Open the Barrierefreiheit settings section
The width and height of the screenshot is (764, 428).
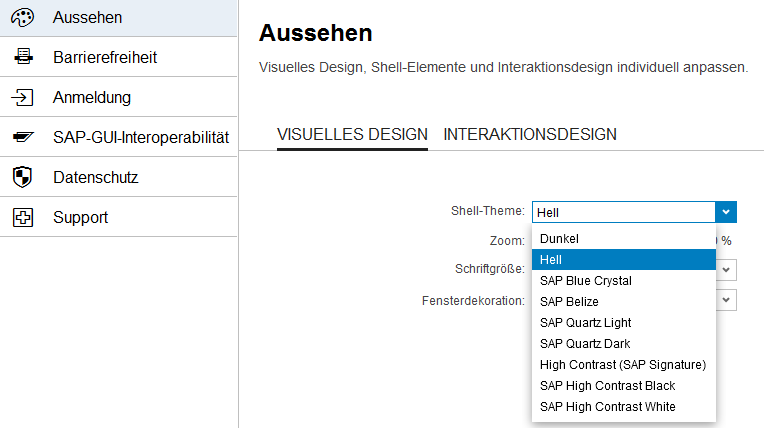[105, 58]
